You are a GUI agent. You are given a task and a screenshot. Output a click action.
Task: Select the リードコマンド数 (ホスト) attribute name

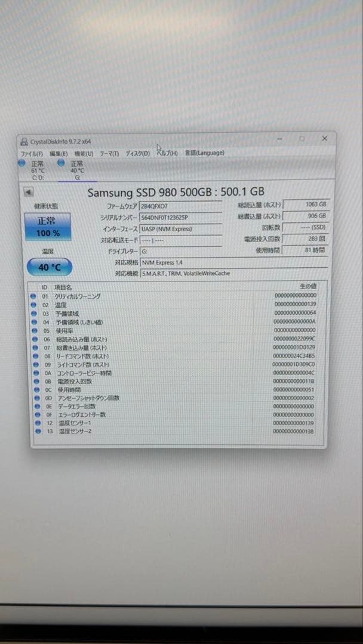point(82,356)
